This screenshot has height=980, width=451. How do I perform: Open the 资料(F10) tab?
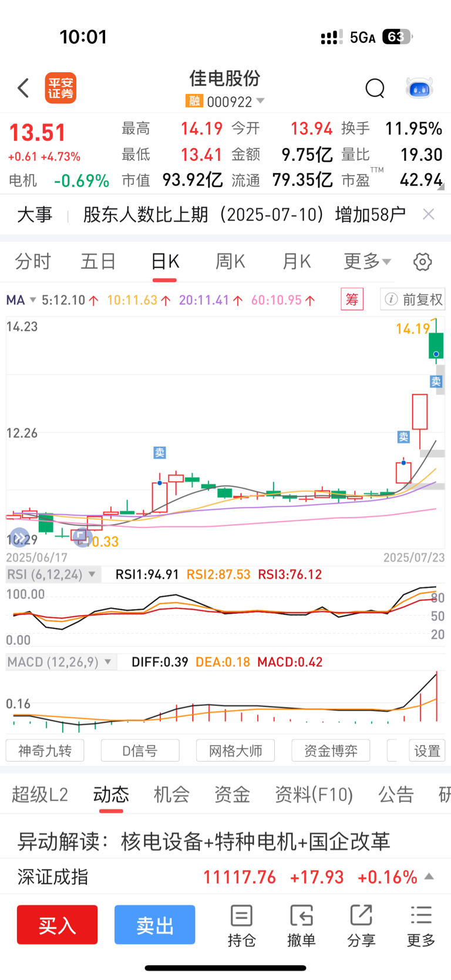(314, 795)
